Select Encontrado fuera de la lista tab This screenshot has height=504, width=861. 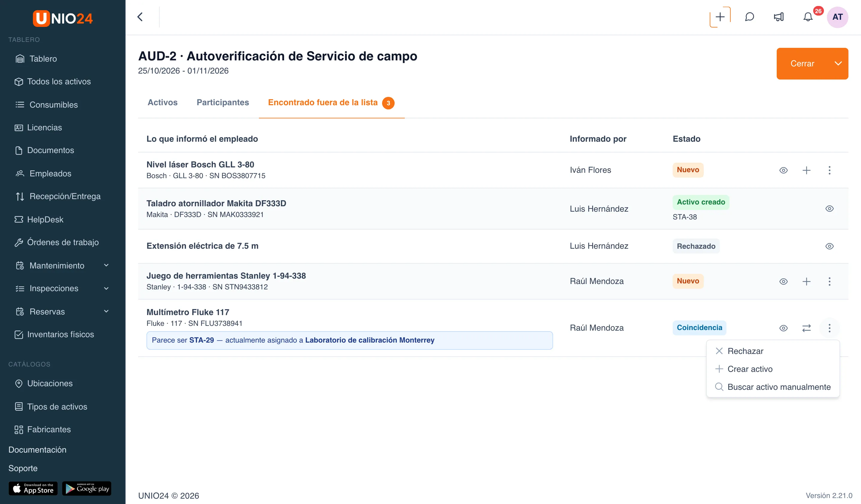point(331,103)
